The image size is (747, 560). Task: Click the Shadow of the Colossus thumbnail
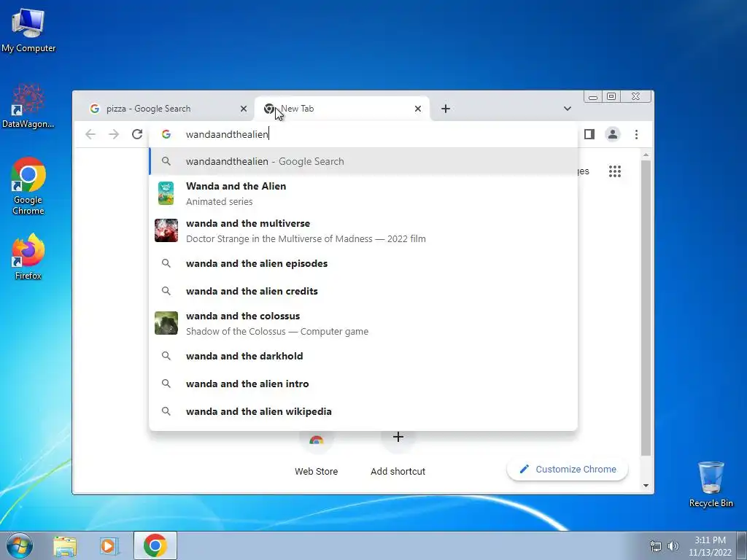click(166, 323)
